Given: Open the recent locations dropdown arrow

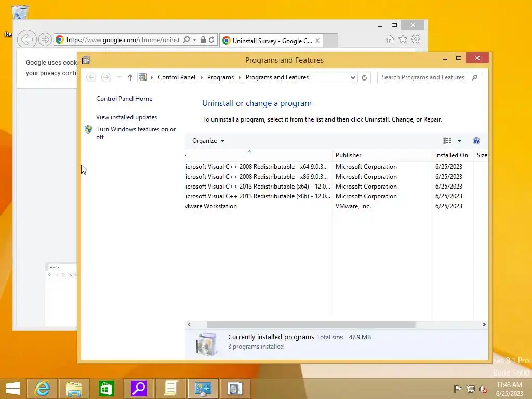Looking at the screenshot, I should pyautogui.click(x=119, y=77).
